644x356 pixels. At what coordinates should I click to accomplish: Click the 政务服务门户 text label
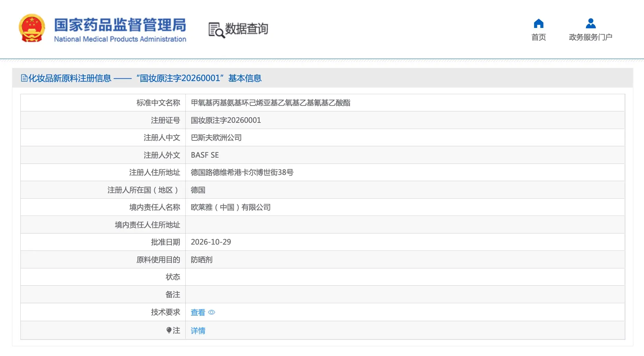pyautogui.click(x=591, y=37)
